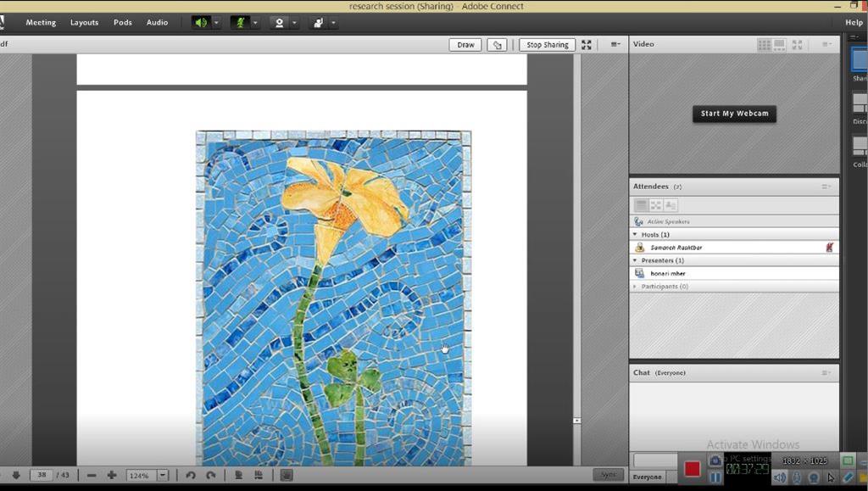Click the two page view icon
The height and width of the screenshot is (491, 868).
click(259, 475)
